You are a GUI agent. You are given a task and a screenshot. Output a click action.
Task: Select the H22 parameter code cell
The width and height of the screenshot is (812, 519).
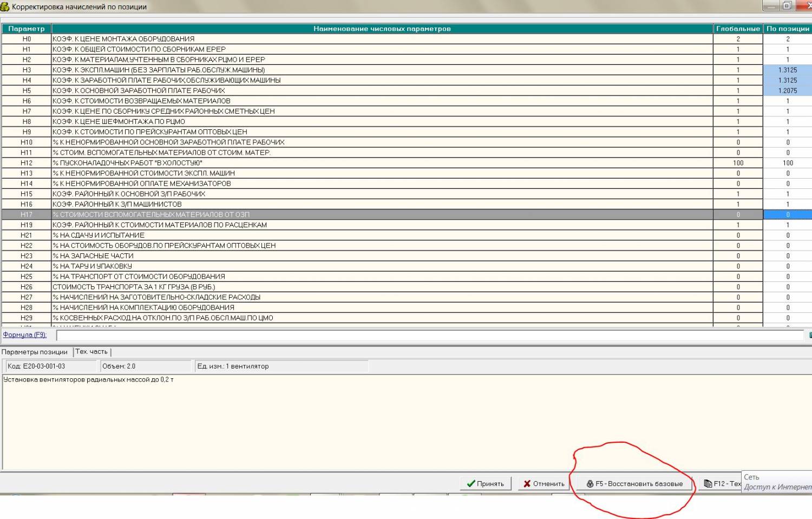[x=27, y=245]
